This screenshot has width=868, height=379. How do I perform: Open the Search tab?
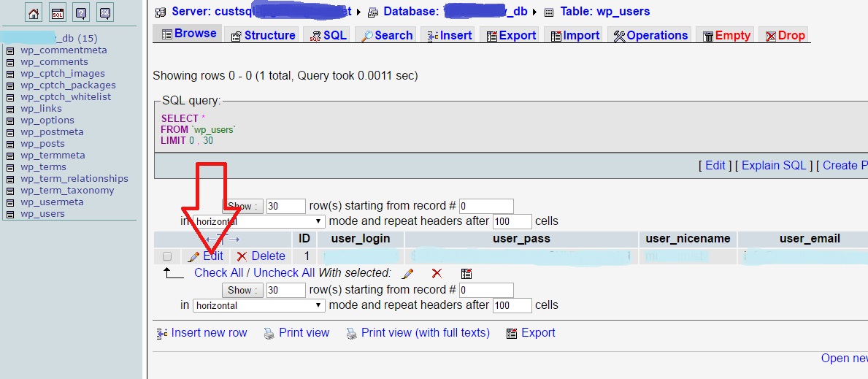click(386, 36)
